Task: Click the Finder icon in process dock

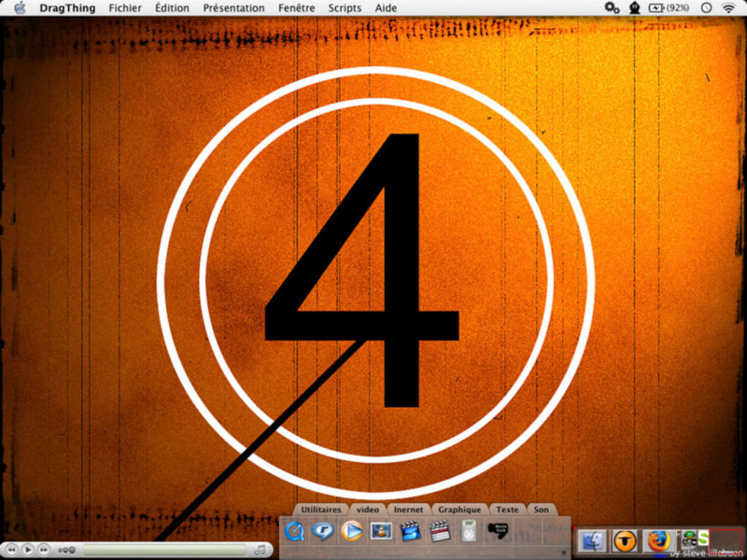Action: tap(593, 539)
